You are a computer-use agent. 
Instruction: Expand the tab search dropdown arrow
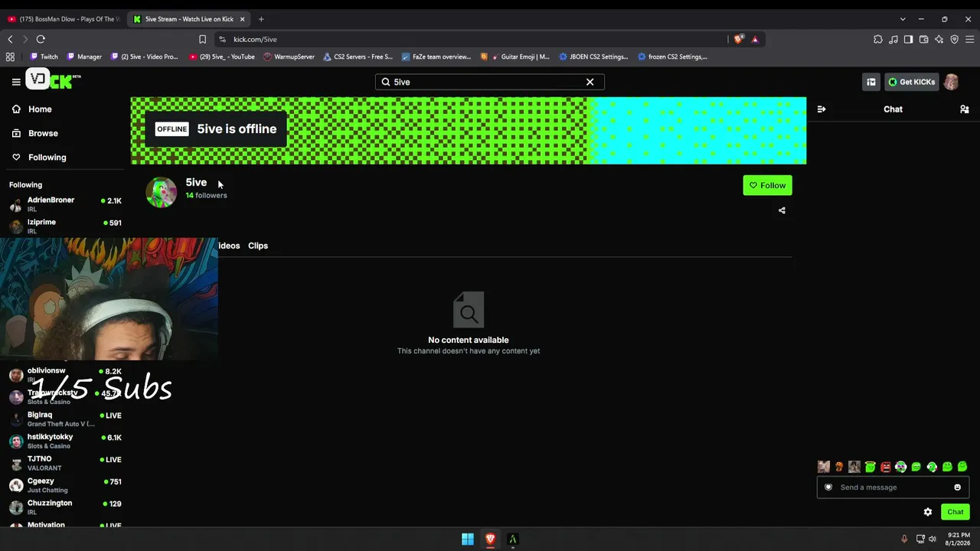[903, 19]
